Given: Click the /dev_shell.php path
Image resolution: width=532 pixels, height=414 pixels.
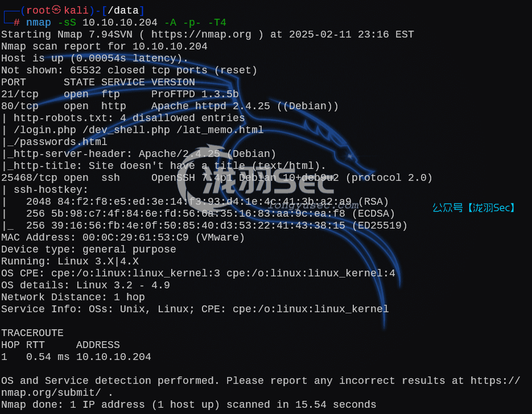Looking at the screenshot, I should point(126,130).
